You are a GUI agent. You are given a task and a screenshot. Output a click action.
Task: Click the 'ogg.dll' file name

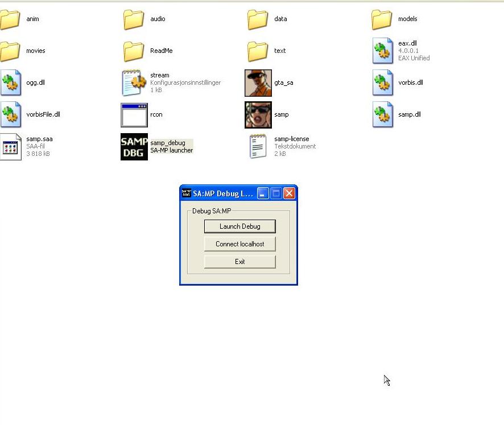tap(35, 82)
